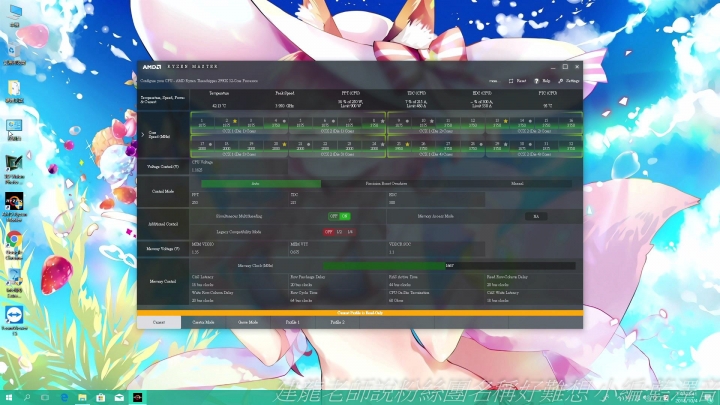Click the CPU On-Die Termination field
Screen dimensions: 720x405
click(x=436, y=300)
